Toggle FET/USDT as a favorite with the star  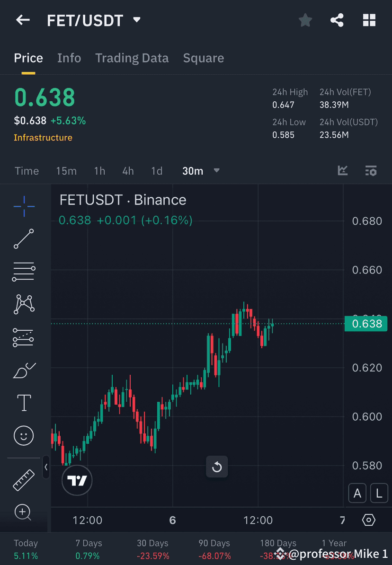305,20
